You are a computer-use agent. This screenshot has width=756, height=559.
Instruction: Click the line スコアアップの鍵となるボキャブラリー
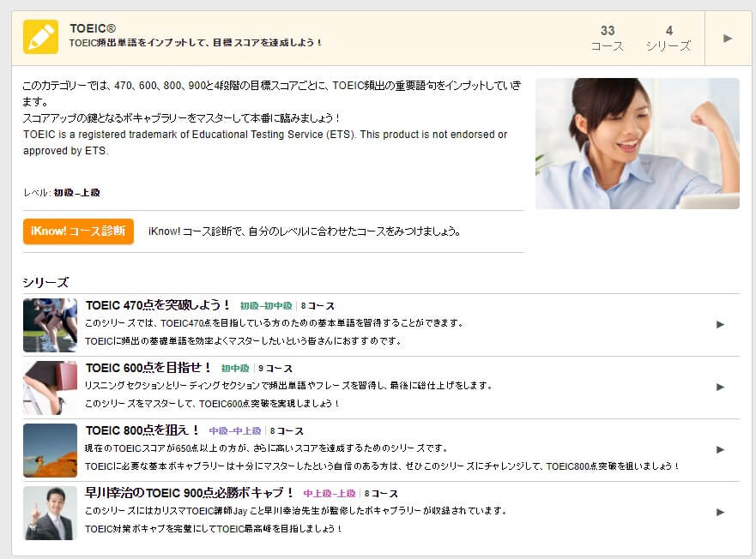click(181, 118)
